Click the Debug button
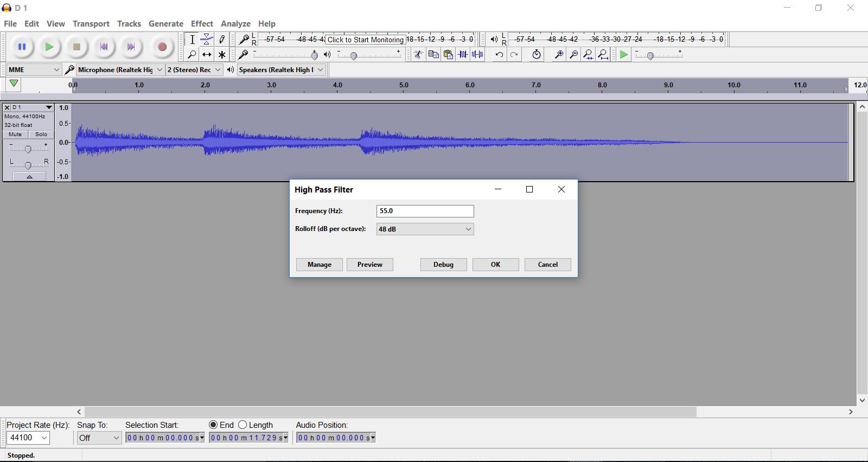Image resolution: width=868 pixels, height=462 pixels. [x=443, y=265]
